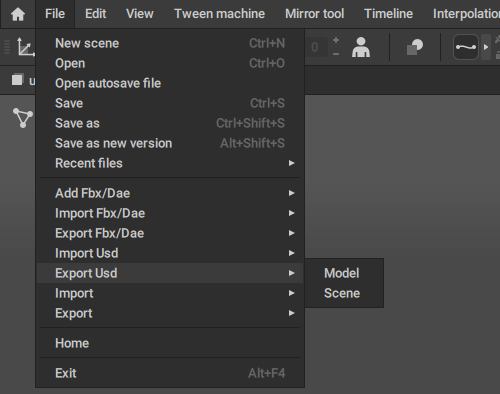
Task: Choose New scene from File menu
Action: tap(170, 43)
